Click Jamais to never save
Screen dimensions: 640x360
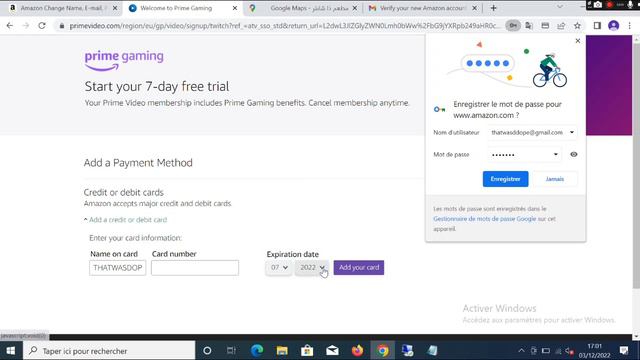click(x=555, y=179)
